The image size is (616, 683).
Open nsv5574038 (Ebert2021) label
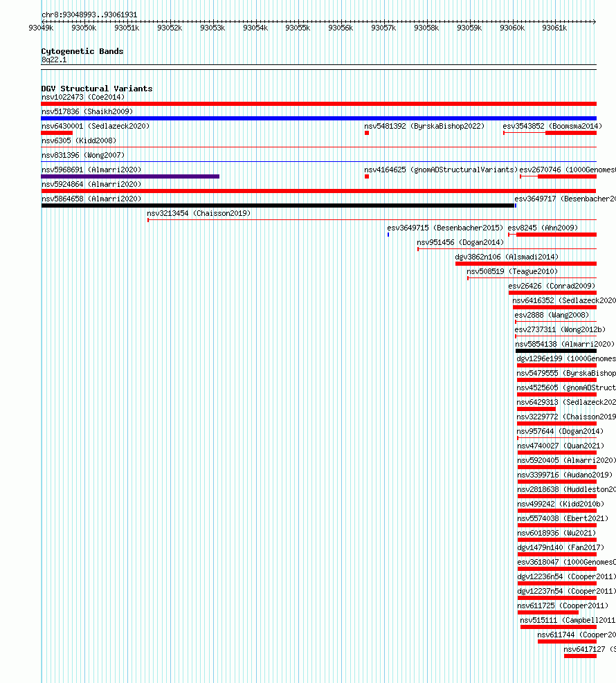[x=563, y=518]
